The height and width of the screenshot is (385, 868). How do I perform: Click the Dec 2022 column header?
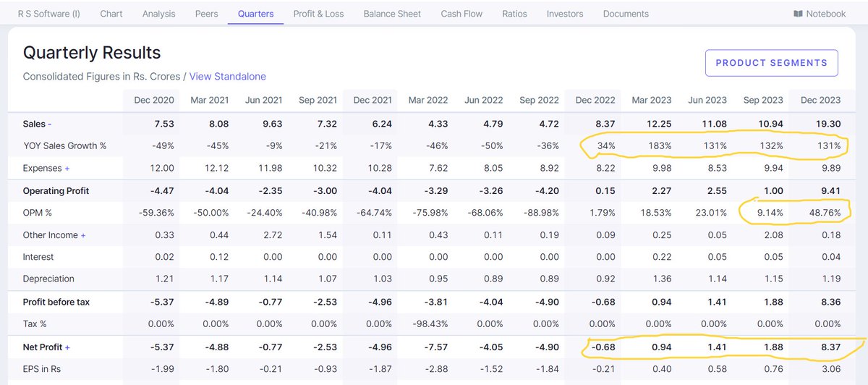(595, 101)
